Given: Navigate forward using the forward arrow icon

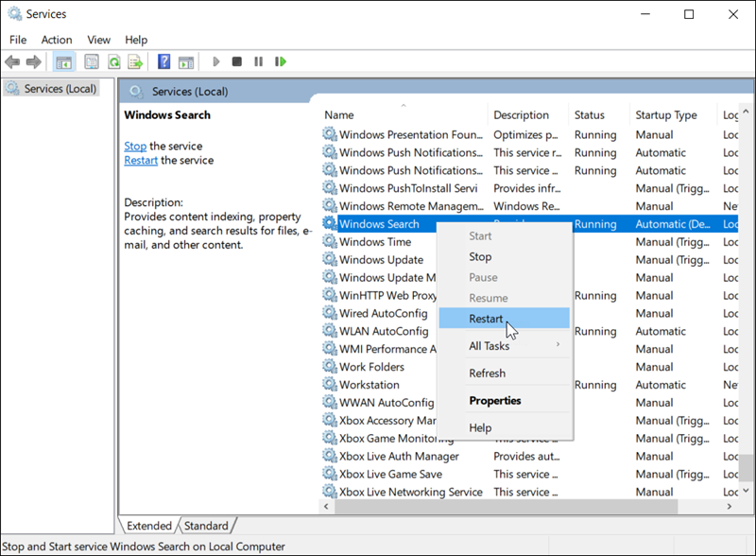Looking at the screenshot, I should pyautogui.click(x=33, y=61).
